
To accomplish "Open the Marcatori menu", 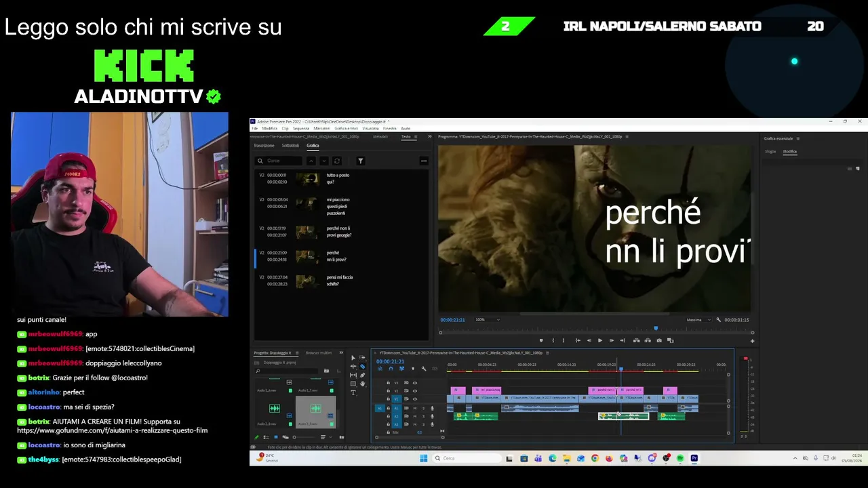I will (x=322, y=128).
